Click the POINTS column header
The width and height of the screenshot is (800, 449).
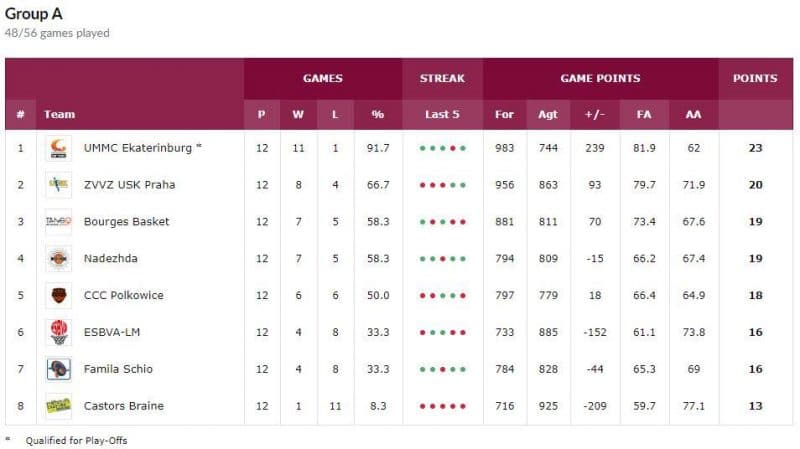pyautogui.click(x=755, y=78)
